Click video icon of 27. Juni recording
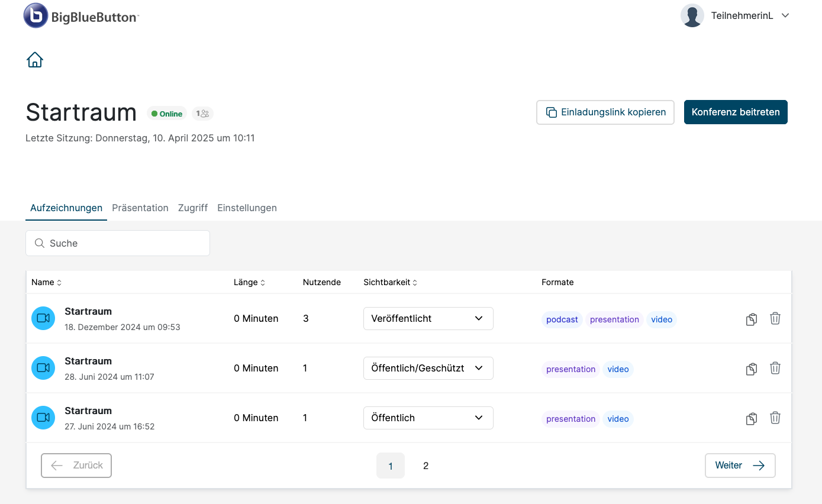Viewport: 822px width, 504px height. point(43,418)
